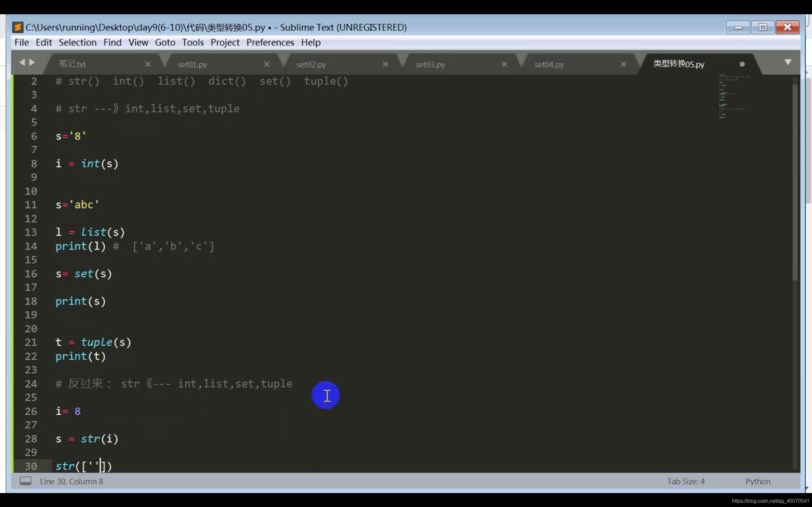Close the set02.py tab
Image resolution: width=812 pixels, height=507 pixels.
(385, 64)
